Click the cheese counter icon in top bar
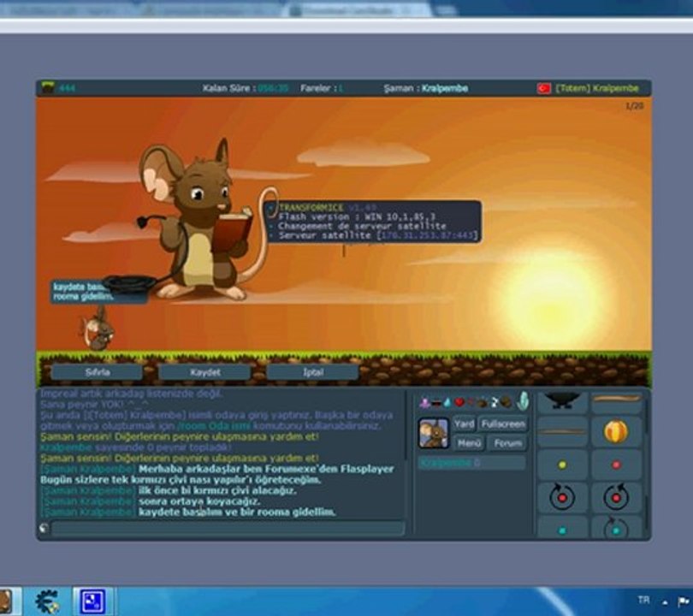 coord(48,87)
